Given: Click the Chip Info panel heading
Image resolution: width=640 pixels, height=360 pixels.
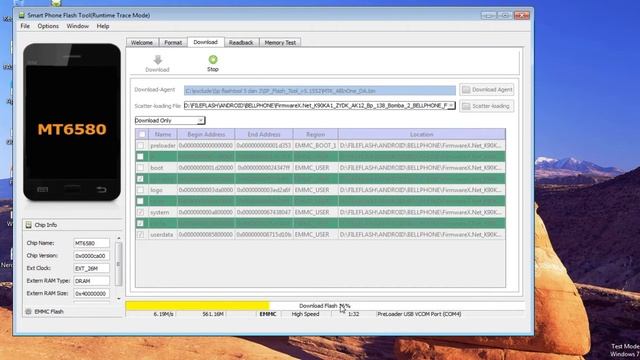Looking at the screenshot, I should coord(46,225).
